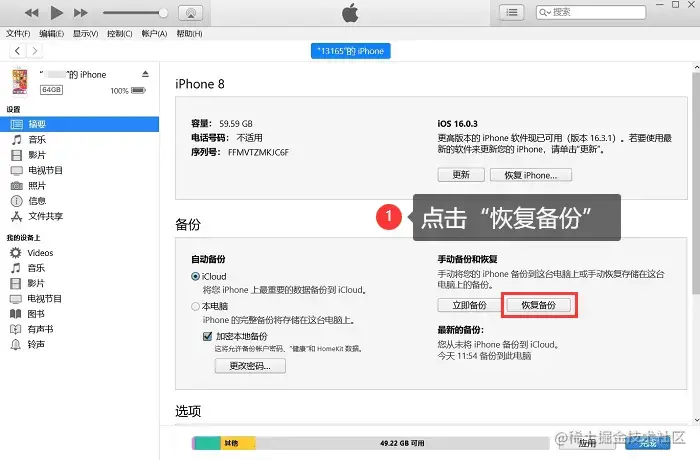The height and width of the screenshot is (460, 700).
Task: Click the 更新 button
Action: tap(461, 175)
